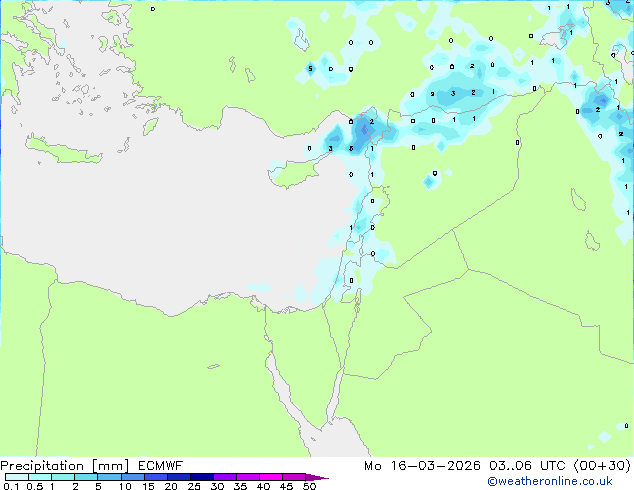
Task: Click the '(00+30)' forecast offset text
Action: coord(602,466)
